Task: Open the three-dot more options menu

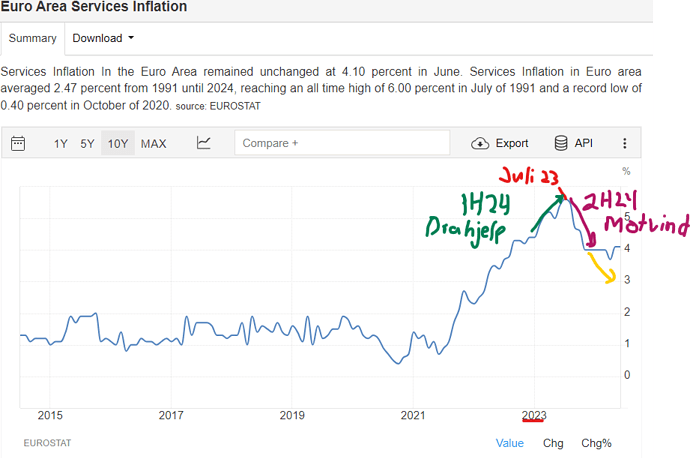Action: pyautogui.click(x=625, y=143)
